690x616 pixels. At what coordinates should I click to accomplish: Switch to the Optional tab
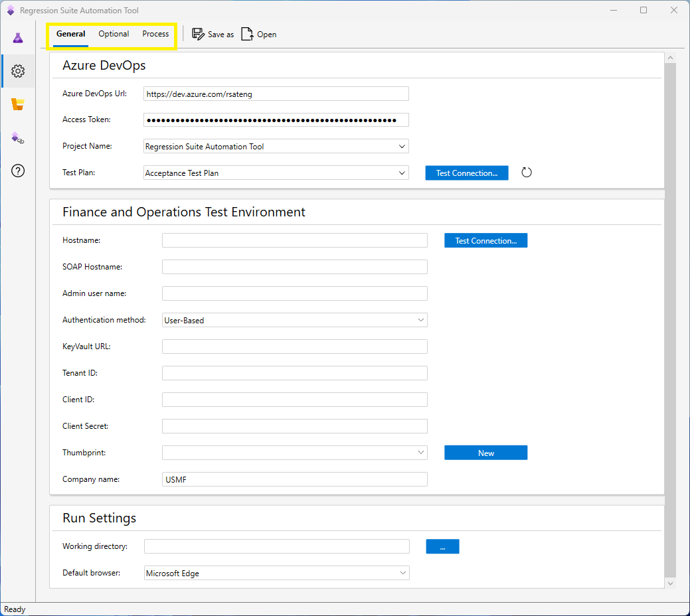(x=114, y=34)
